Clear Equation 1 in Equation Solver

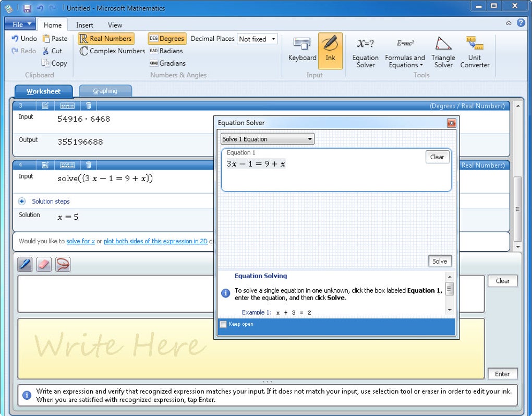(437, 157)
